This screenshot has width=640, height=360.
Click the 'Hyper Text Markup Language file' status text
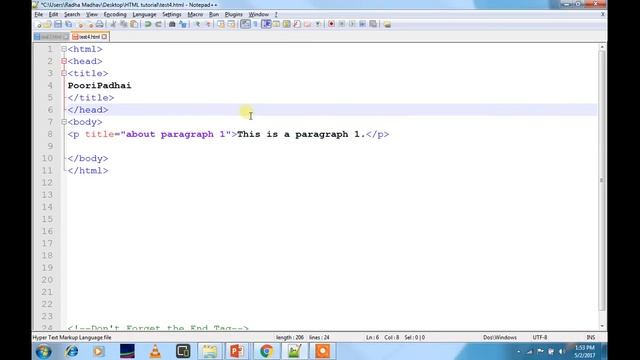(72, 338)
